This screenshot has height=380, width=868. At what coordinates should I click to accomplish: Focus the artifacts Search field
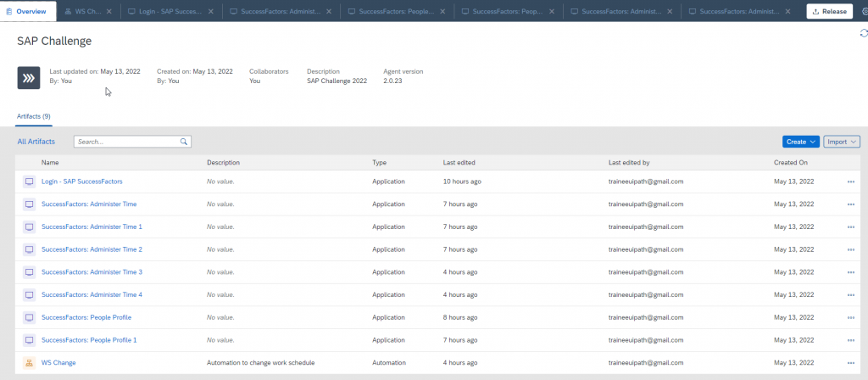[132, 142]
